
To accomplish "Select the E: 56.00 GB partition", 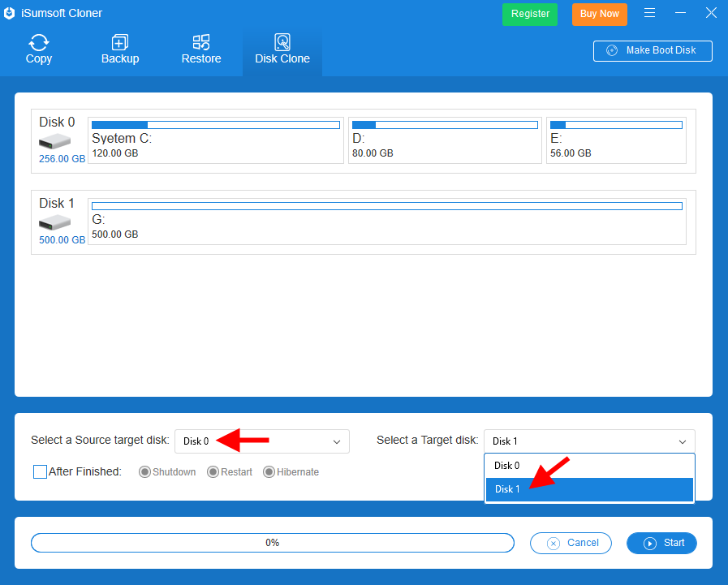I will 616,140.
